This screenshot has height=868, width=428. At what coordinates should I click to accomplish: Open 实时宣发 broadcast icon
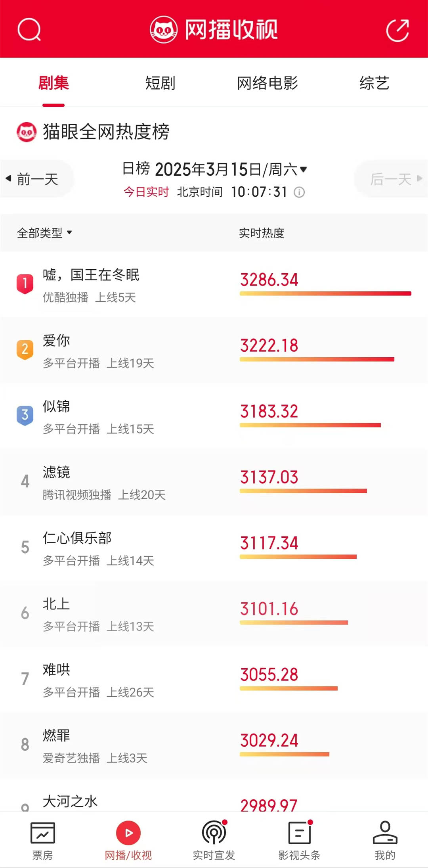[214, 833]
